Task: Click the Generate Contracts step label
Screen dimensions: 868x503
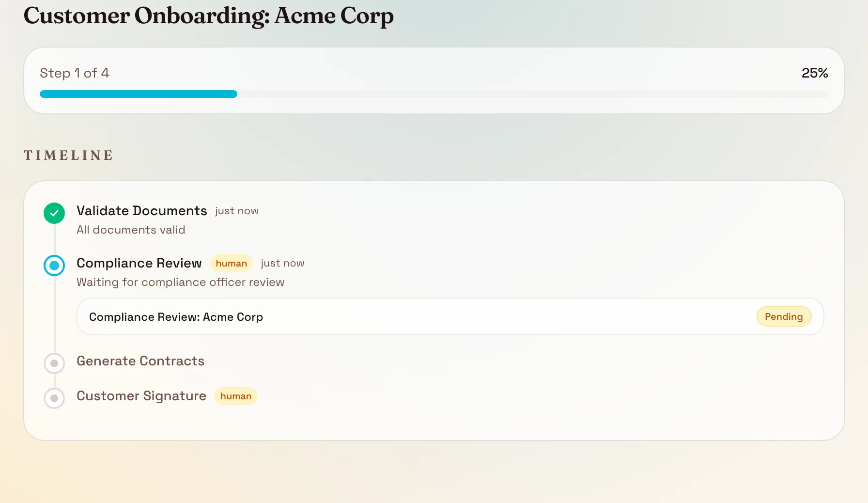Action: coord(140,361)
